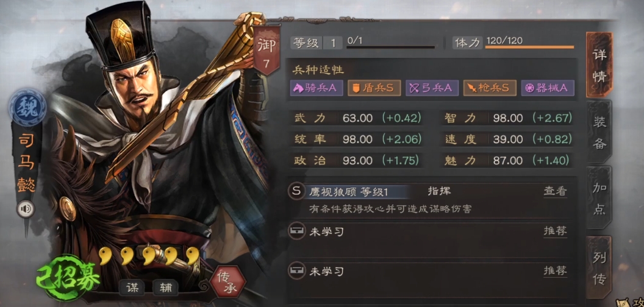Open the second unlearned skill slot icon
The width and height of the screenshot is (644, 307).
(x=296, y=271)
